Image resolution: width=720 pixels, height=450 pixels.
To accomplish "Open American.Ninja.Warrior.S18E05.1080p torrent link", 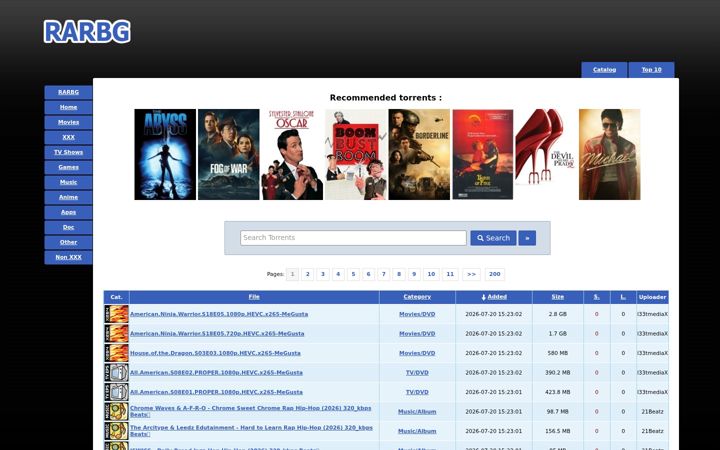I will pos(219,314).
